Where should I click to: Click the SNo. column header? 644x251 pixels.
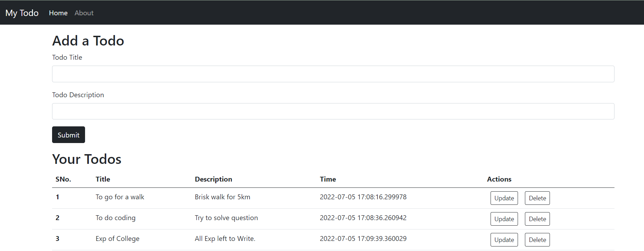[63, 179]
